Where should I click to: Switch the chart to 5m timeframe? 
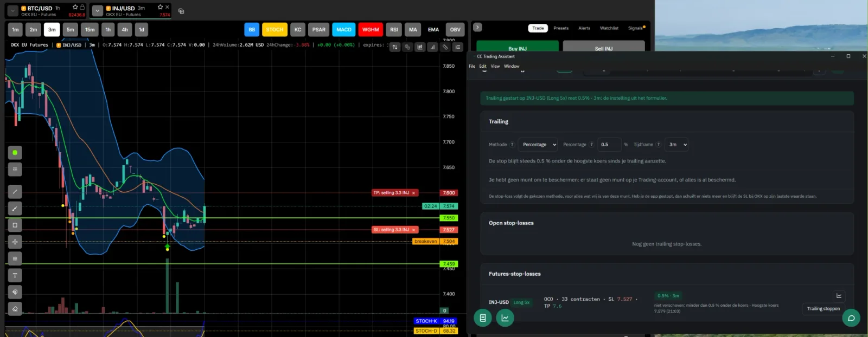[71, 30]
